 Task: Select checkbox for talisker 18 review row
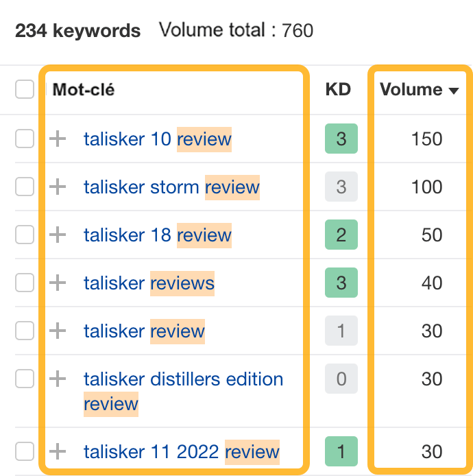tap(24, 235)
